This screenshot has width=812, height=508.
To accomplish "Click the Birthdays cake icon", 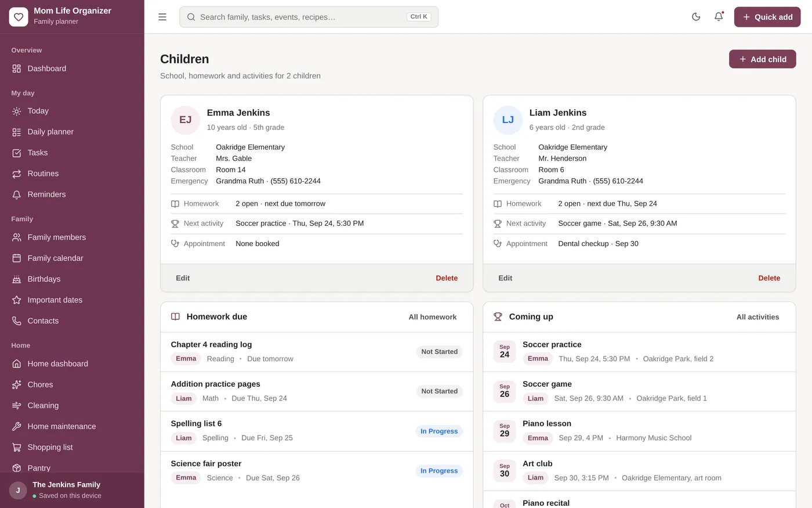I will click(x=17, y=279).
